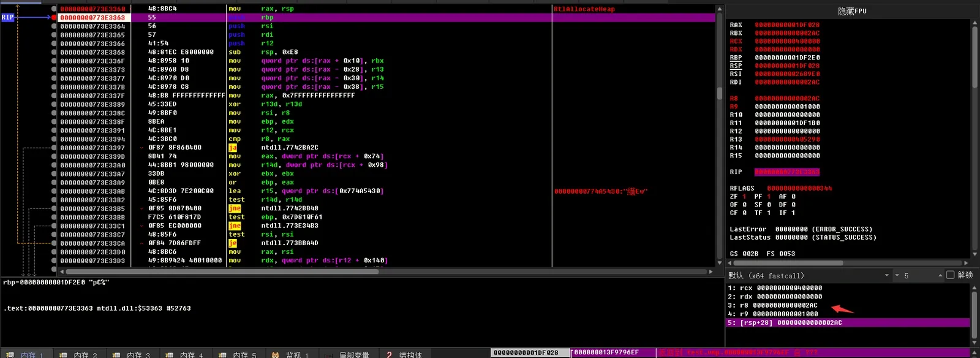Click the 隐藏FPU button
The image size is (980, 358).
pos(852,11)
